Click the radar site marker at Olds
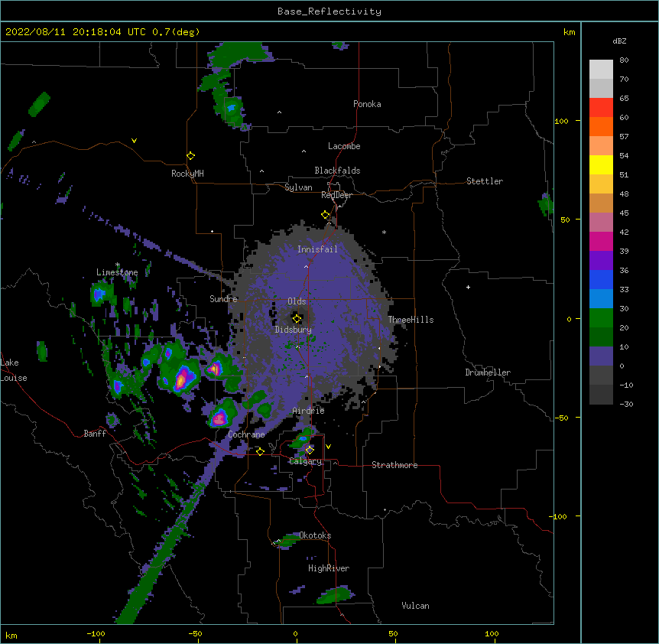 [297, 318]
